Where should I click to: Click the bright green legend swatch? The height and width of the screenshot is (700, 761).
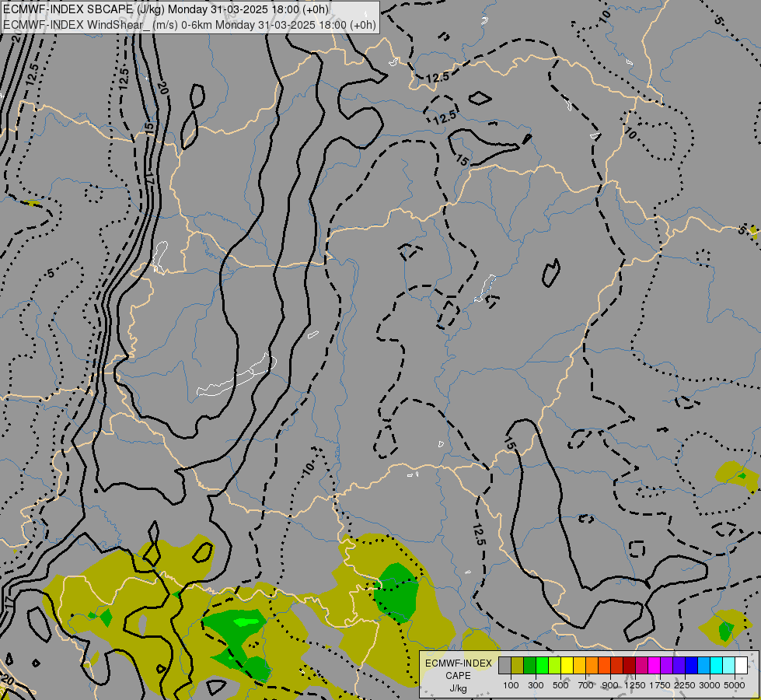tap(542, 665)
